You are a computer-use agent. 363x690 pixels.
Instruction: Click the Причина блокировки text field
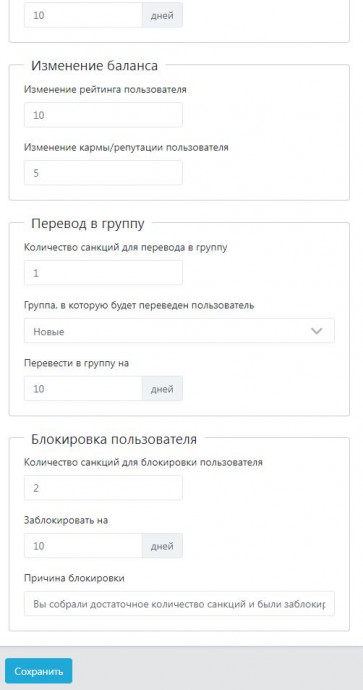(x=179, y=604)
